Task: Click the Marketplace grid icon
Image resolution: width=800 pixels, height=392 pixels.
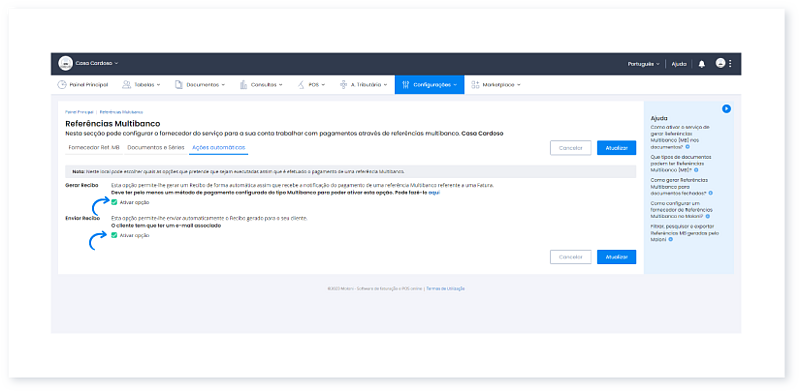Action: click(475, 85)
